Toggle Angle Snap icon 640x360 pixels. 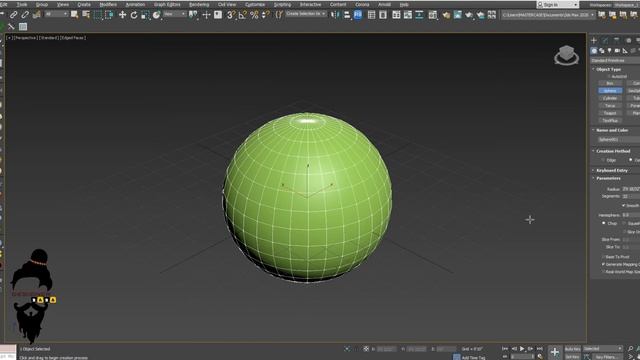click(242, 15)
